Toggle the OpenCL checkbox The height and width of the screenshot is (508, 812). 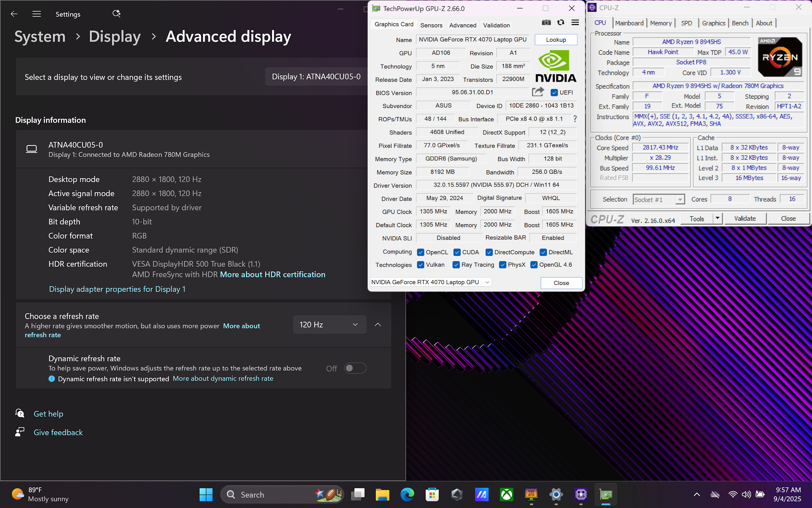click(x=420, y=252)
